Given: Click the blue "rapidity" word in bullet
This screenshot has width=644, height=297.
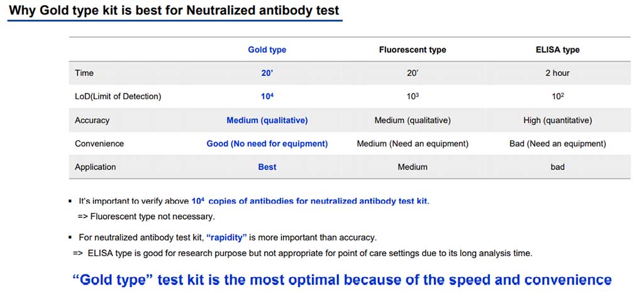Looking at the screenshot, I should 226,237.
